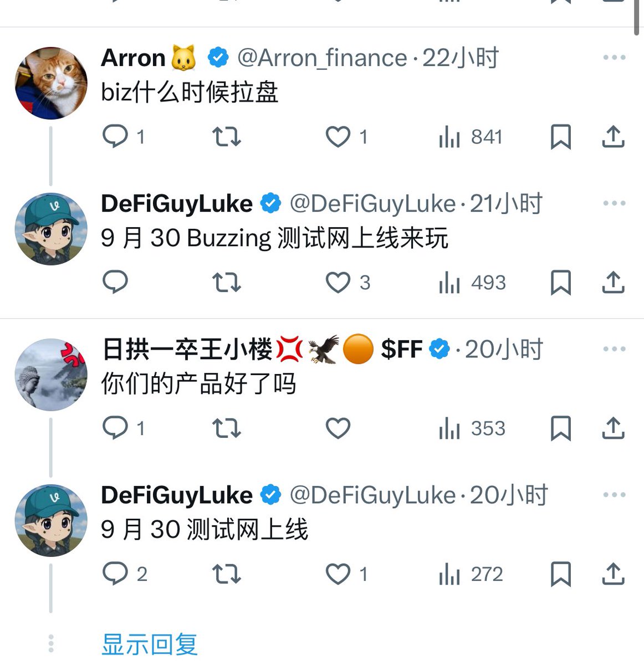Viewport: 644px width, 665px height.
Task: Like Arron's biz tweet
Action: 338,136
